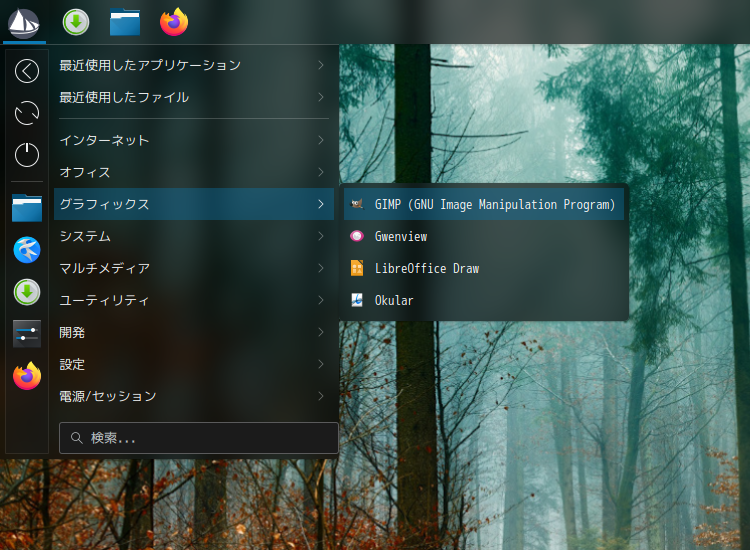This screenshot has height=550, width=750.
Task: Launch Firefox from the menu sidebar
Action: coord(27,376)
